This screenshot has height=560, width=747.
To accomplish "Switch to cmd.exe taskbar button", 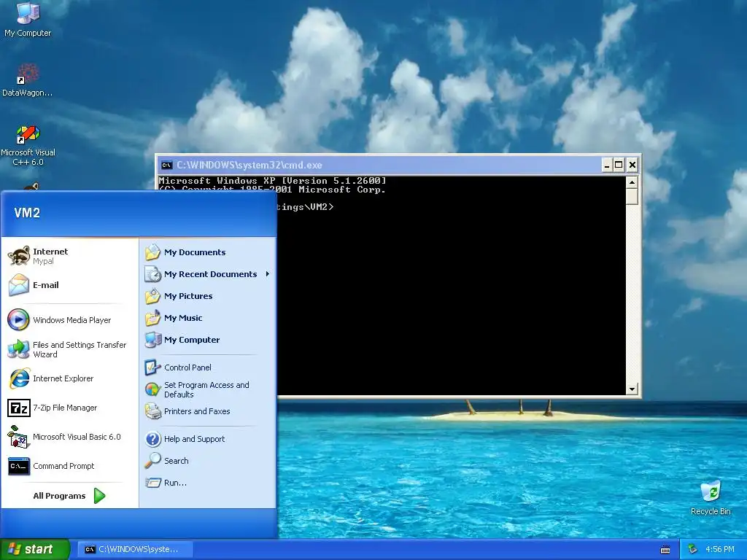I will click(x=135, y=550).
